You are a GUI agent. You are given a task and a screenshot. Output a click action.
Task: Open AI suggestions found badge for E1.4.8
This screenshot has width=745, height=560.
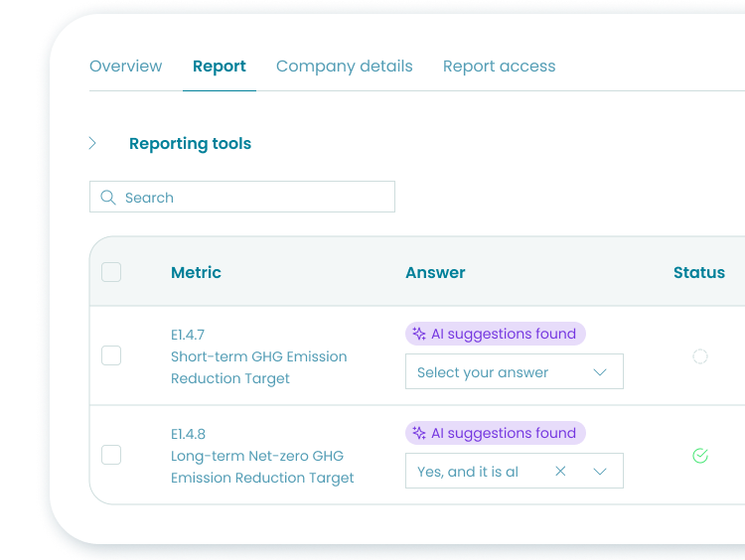[496, 433]
